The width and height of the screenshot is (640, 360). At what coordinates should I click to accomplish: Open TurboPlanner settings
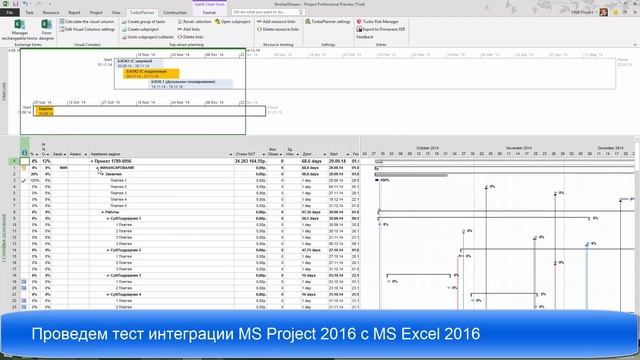[x=328, y=22]
